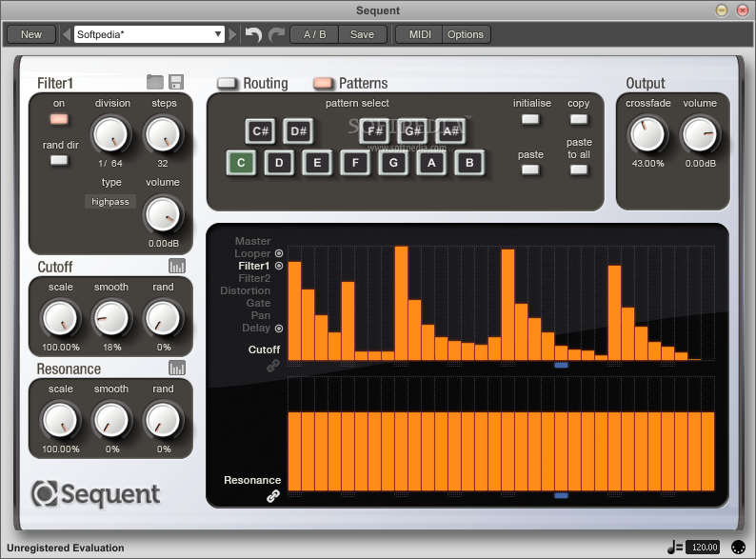756x559 pixels.
Task: Select next preset arrow
Action: [232, 34]
